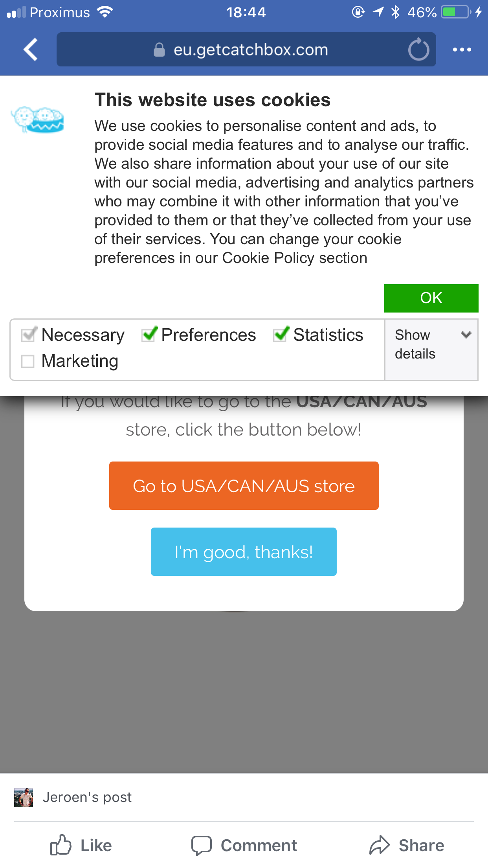Tap the padlock icon in address bar
Image resolution: width=488 pixels, height=868 pixels.
(x=159, y=50)
